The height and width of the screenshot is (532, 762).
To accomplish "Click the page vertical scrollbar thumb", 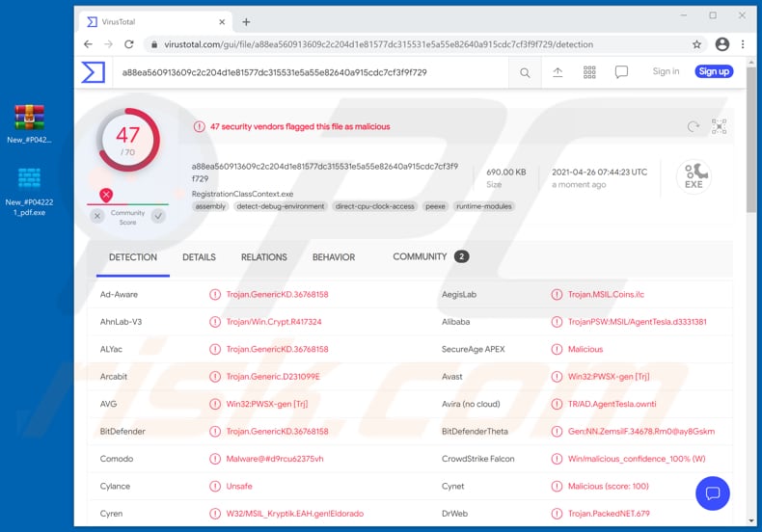I will tap(751, 140).
